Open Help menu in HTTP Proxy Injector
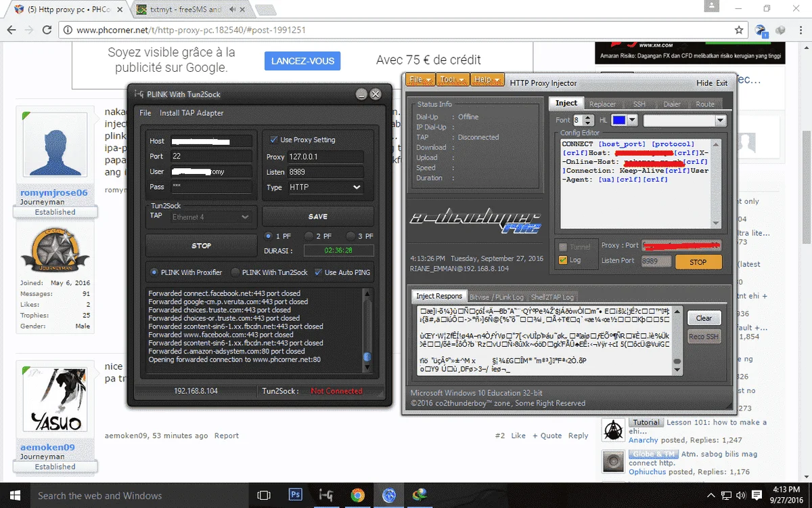 (x=487, y=79)
